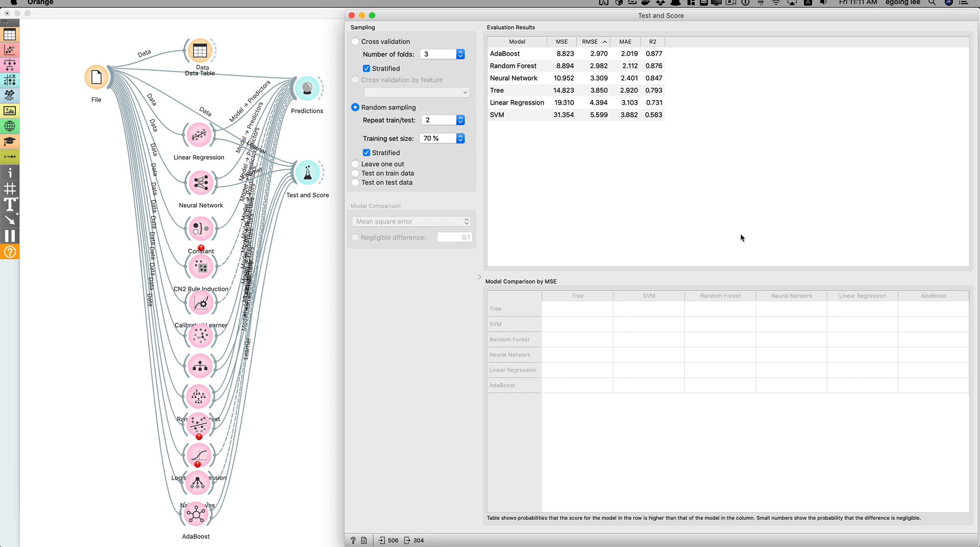Image resolution: width=980 pixels, height=547 pixels.
Task: Toggle the canvas grid alignment icon
Action: point(10,189)
